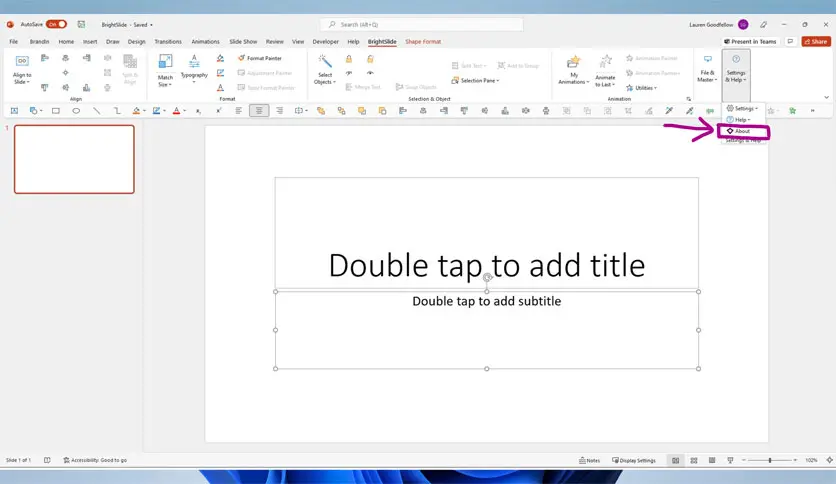
Task: Apply superscript formatting
Action: click(x=219, y=111)
